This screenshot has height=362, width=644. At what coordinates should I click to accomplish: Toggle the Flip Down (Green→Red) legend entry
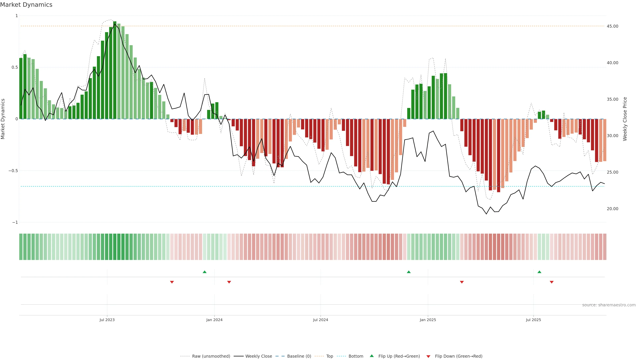459,356
